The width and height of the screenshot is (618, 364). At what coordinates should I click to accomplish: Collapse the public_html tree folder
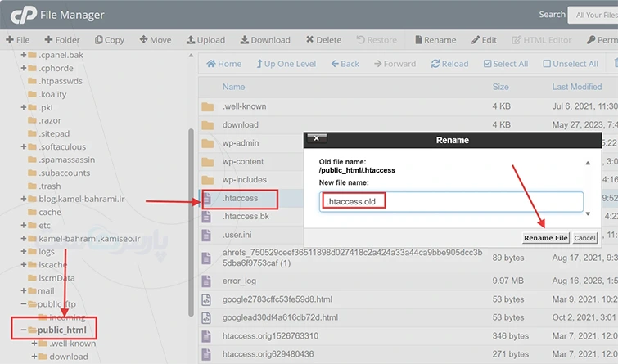coord(23,330)
